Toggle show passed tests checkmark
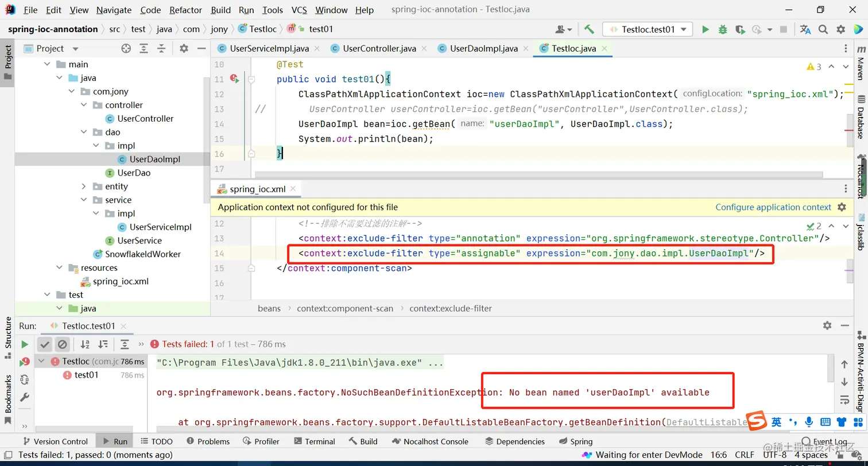 coord(44,344)
